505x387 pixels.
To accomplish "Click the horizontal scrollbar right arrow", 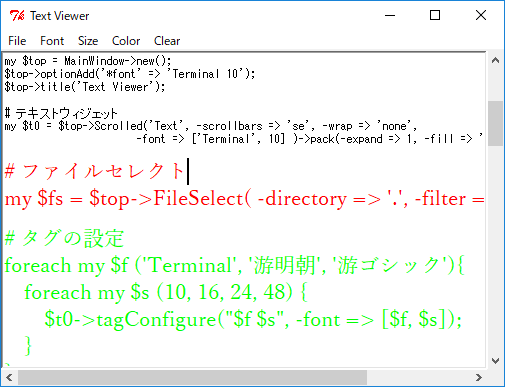I will [479, 378].
